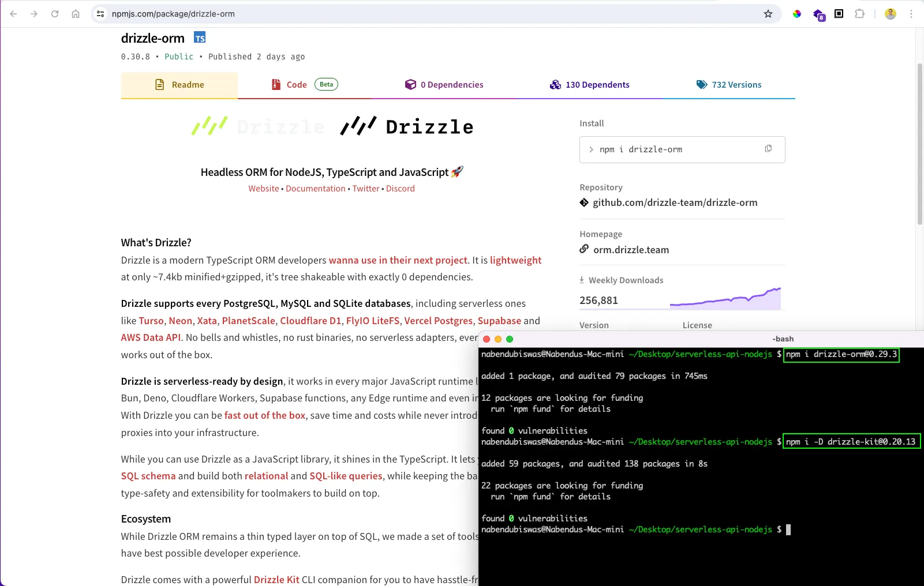Bookmark this page with the star icon
This screenshot has height=586, width=924.
coord(768,14)
